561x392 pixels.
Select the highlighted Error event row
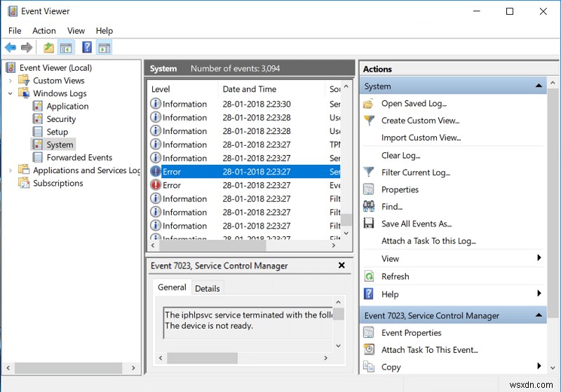point(245,172)
